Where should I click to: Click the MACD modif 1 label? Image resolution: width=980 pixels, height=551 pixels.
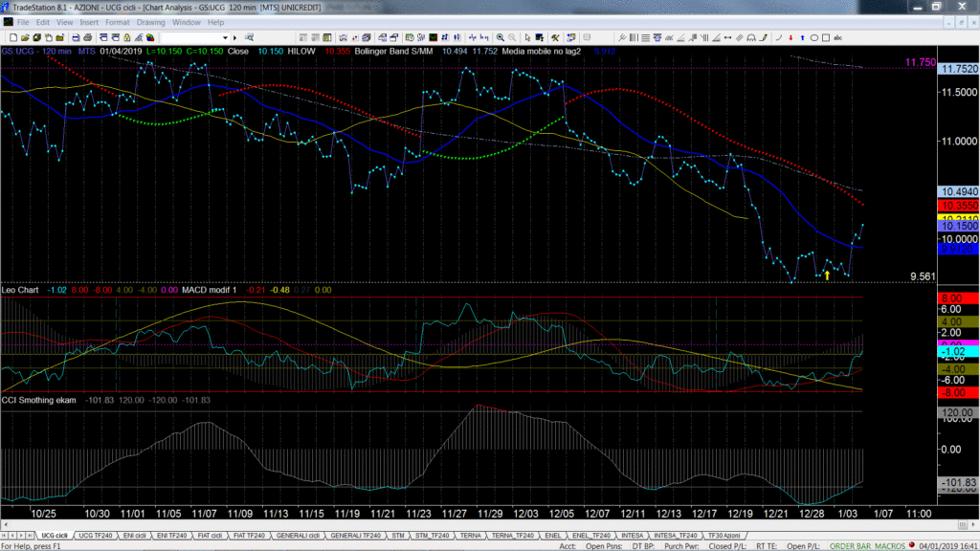[x=210, y=290]
